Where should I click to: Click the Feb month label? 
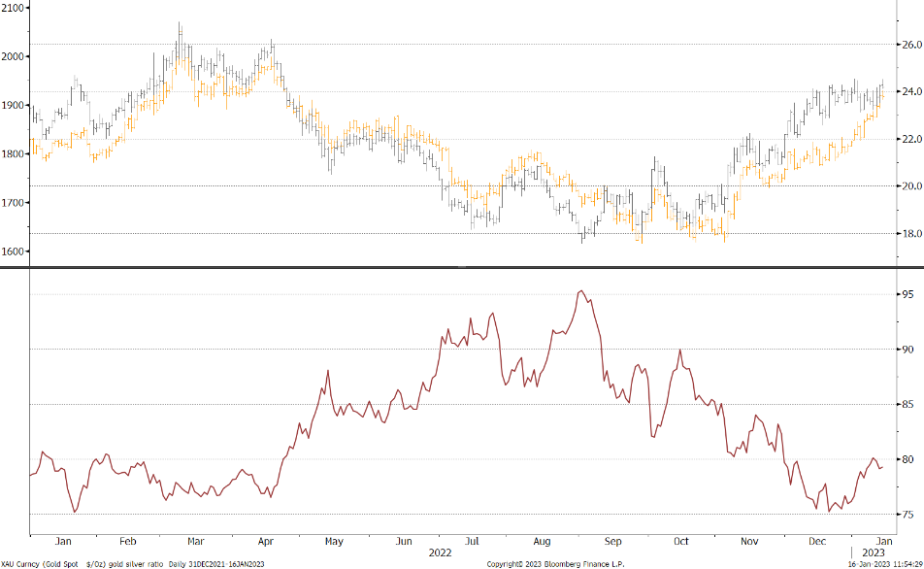click(x=127, y=541)
